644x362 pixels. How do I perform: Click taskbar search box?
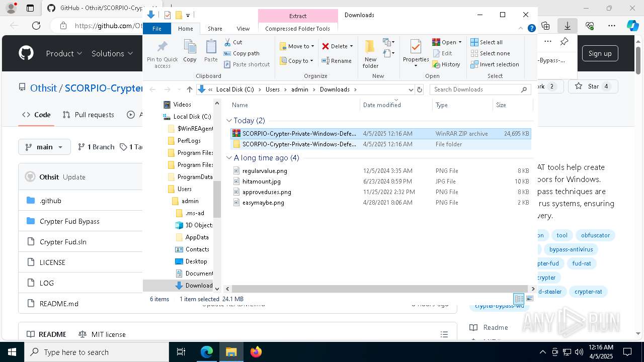[x=97, y=352]
